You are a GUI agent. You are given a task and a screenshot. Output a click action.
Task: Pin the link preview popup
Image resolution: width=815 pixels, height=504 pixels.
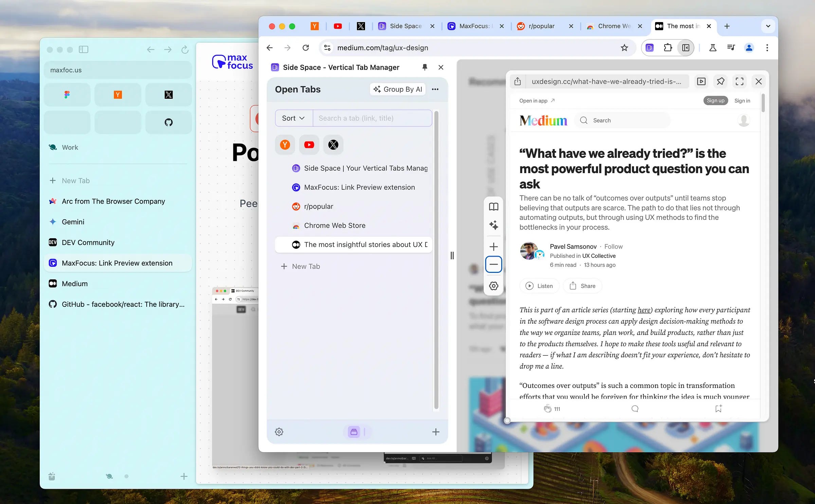pos(720,81)
